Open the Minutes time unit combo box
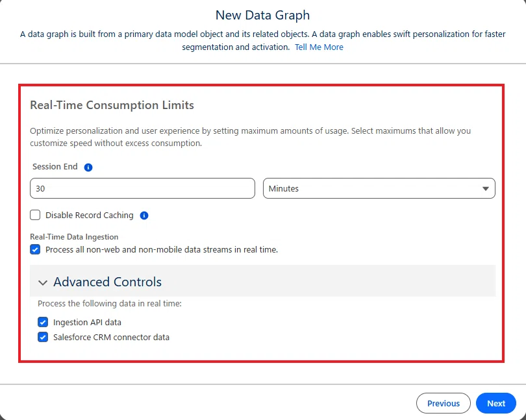Image resolution: width=526 pixels, height=420 pixels. click(x=379, y=188)
